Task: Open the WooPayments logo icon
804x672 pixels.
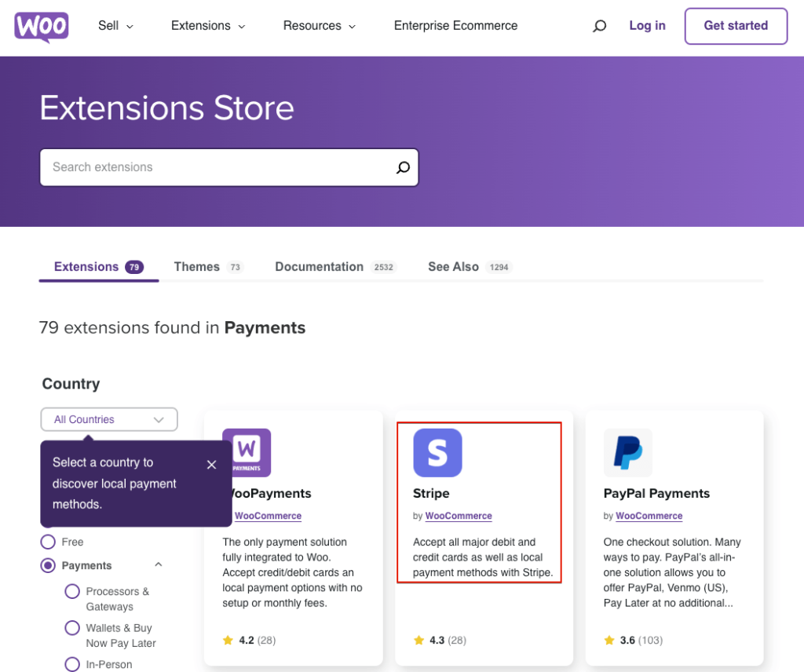Action: point(247,453)
